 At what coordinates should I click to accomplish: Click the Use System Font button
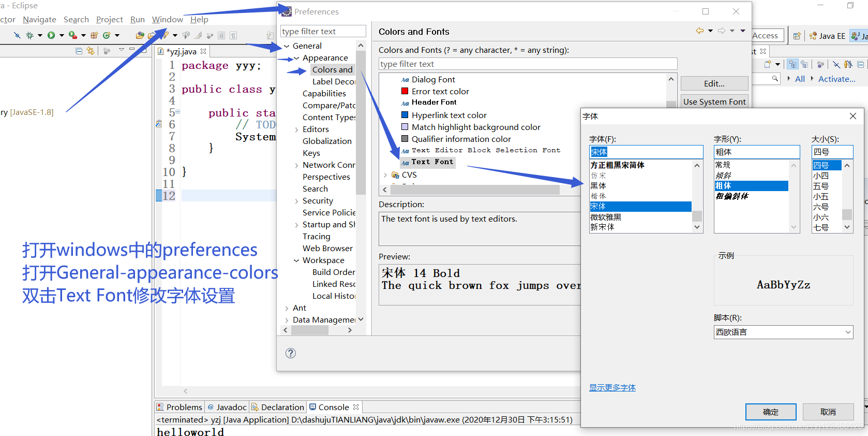(x=714, y=101)
